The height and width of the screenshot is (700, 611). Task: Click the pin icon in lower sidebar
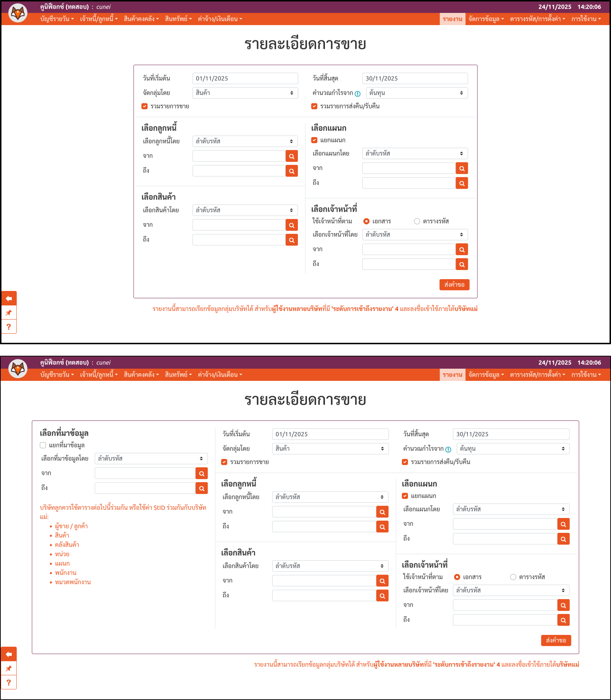coord(9,668)
